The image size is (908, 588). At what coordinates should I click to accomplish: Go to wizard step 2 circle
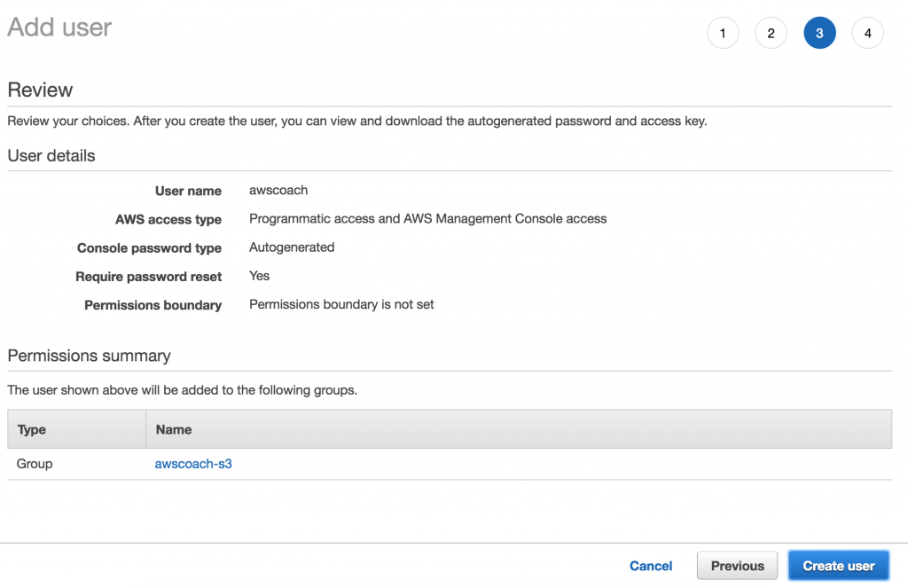click(771, 33)
